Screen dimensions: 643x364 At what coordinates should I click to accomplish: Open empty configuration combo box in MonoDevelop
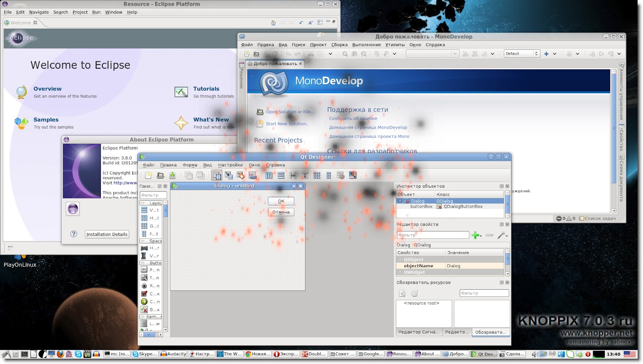(x=432, y=54)
